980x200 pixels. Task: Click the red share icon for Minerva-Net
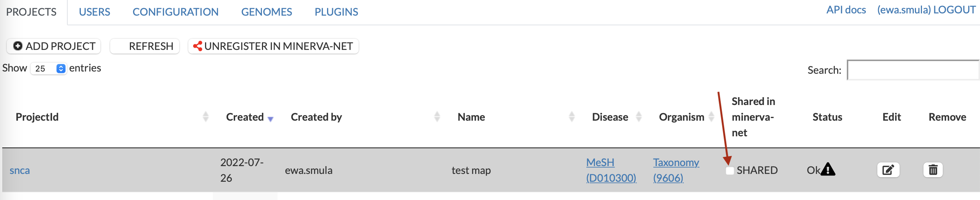pos(198,46)
